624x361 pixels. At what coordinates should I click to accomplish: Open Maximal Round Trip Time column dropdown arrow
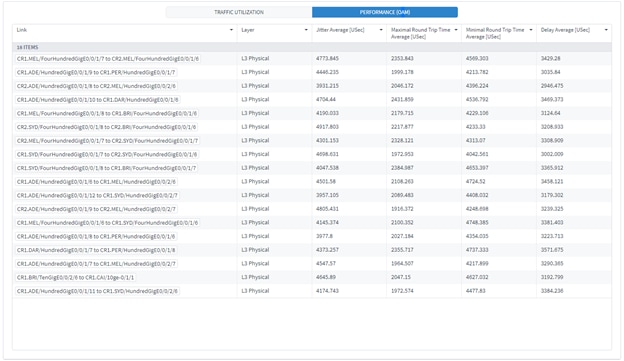tap(456, 30)
